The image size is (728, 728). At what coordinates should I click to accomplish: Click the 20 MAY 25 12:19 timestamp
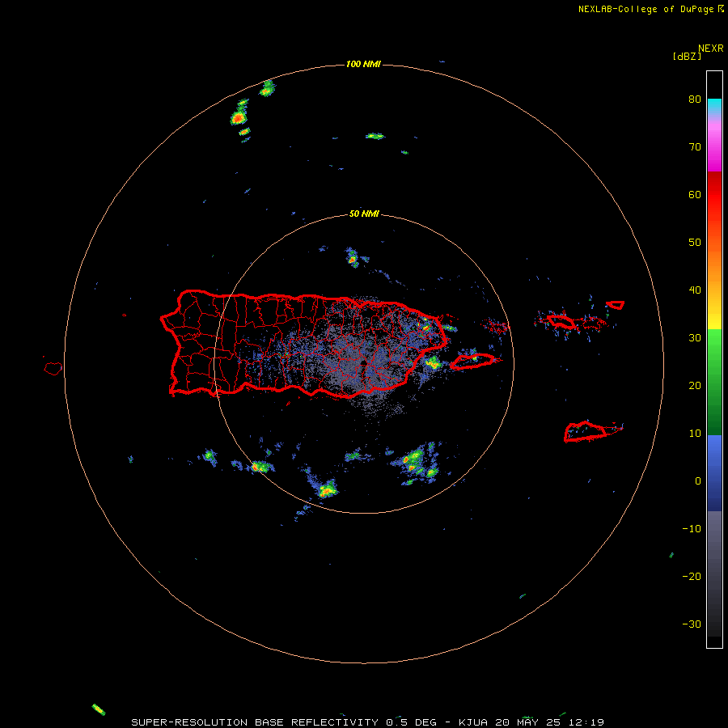550,722
